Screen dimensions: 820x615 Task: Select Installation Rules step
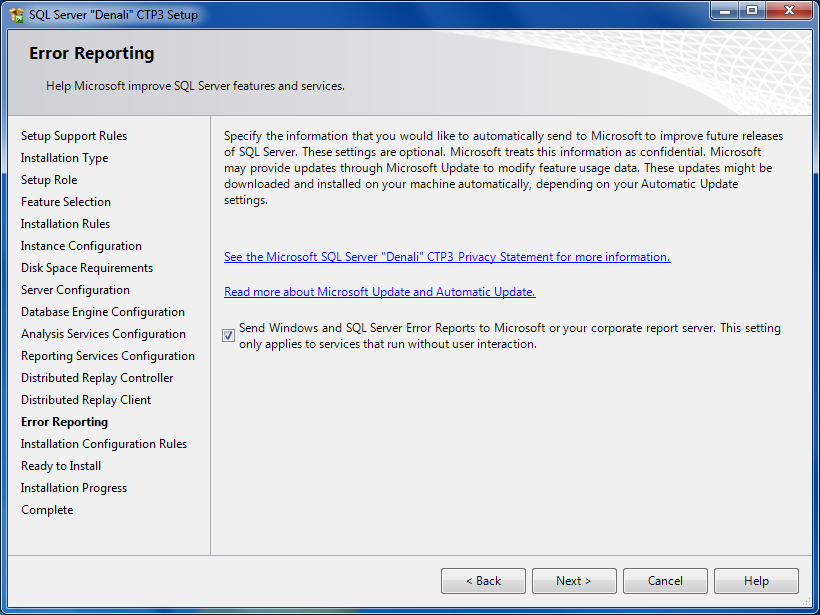pos(65,224)
